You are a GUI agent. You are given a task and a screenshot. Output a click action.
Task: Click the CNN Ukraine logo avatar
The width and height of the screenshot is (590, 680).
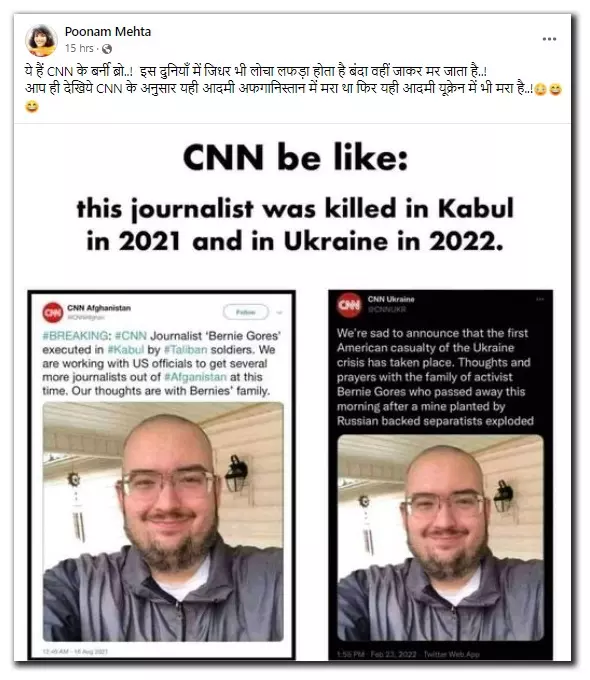[x=350, y=305]
